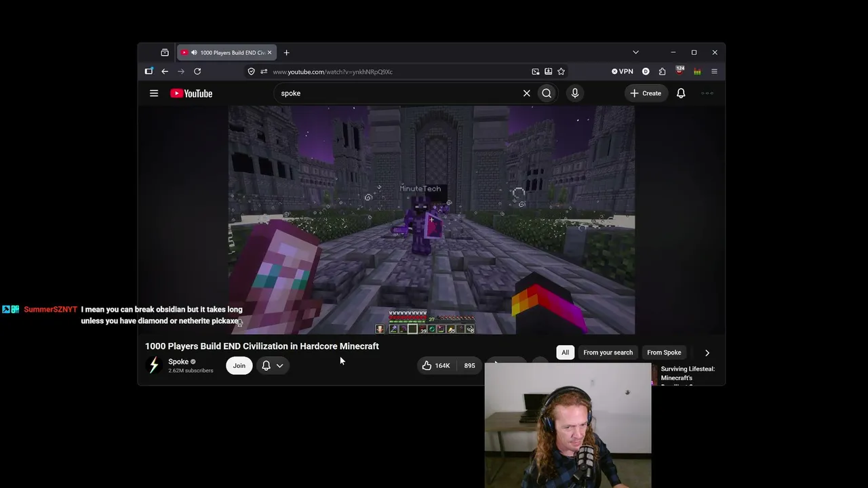Focus the YouTube search box containing spoke
Screen dimensions: 868x488
click(397, 94)
